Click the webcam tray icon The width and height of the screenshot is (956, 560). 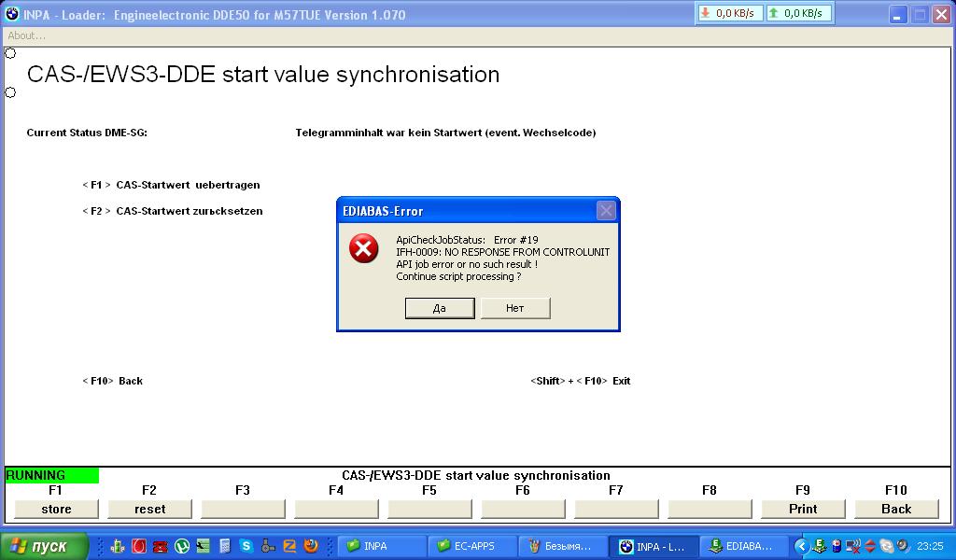903,545
